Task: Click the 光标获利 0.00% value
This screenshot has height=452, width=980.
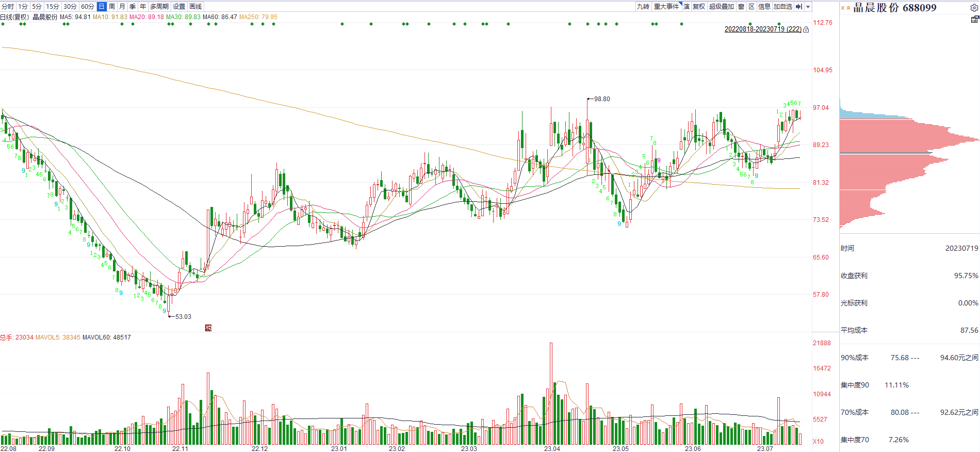Action: 968,303
